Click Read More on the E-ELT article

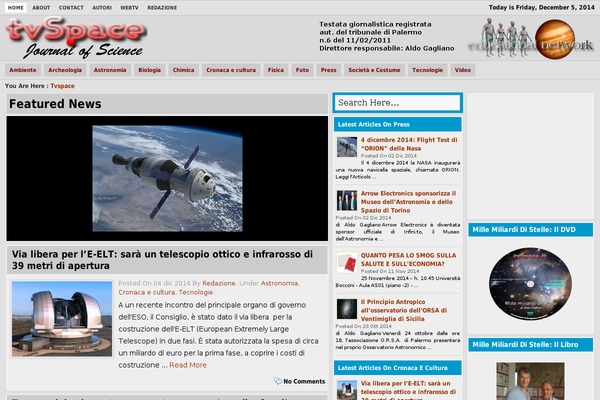tap(188, 365)
